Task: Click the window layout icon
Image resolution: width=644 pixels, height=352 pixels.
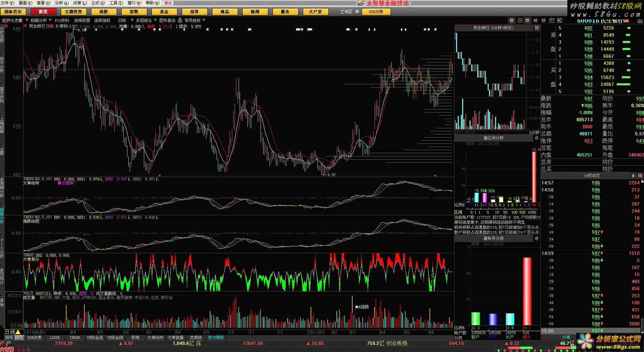Action: tap(552, 20)
